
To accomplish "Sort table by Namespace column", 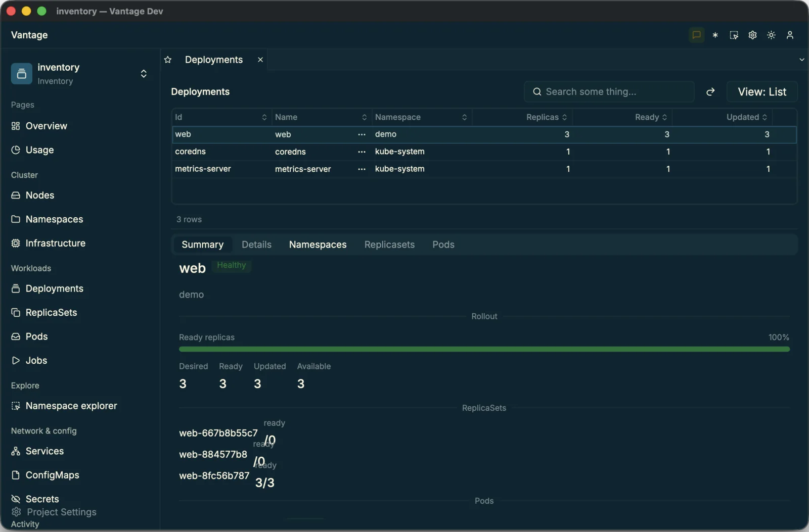I will tap(421, 117).
